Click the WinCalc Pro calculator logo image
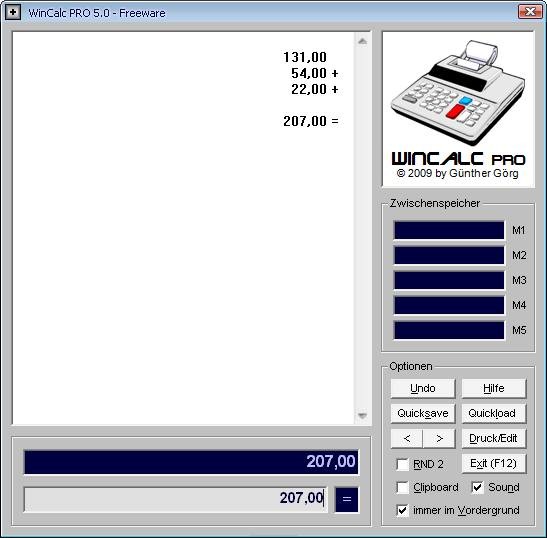 (x=458, y=109)
